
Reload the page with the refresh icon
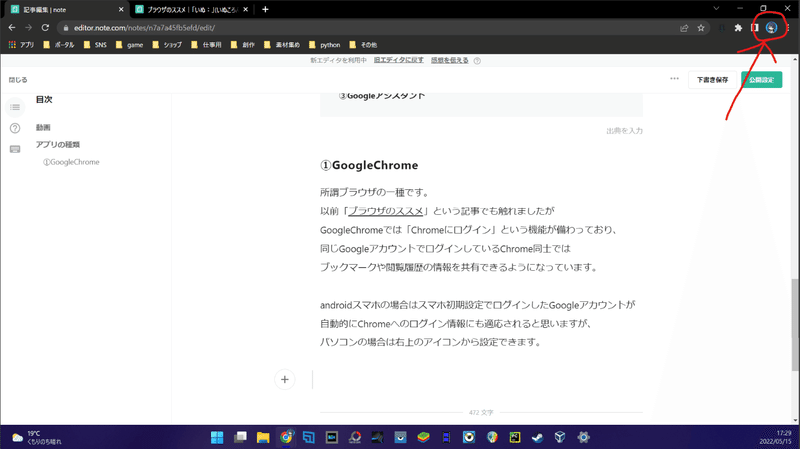click(x=45, y=28)
